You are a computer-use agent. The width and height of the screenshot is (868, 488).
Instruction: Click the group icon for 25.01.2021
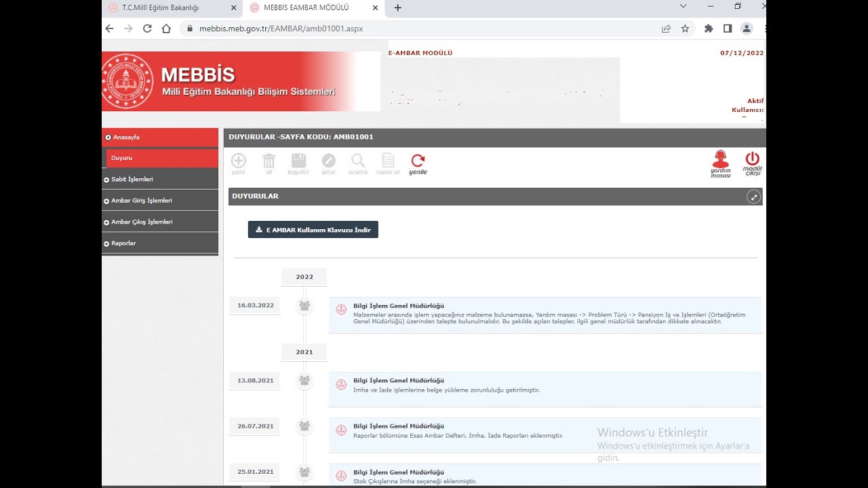pos(304,472)
